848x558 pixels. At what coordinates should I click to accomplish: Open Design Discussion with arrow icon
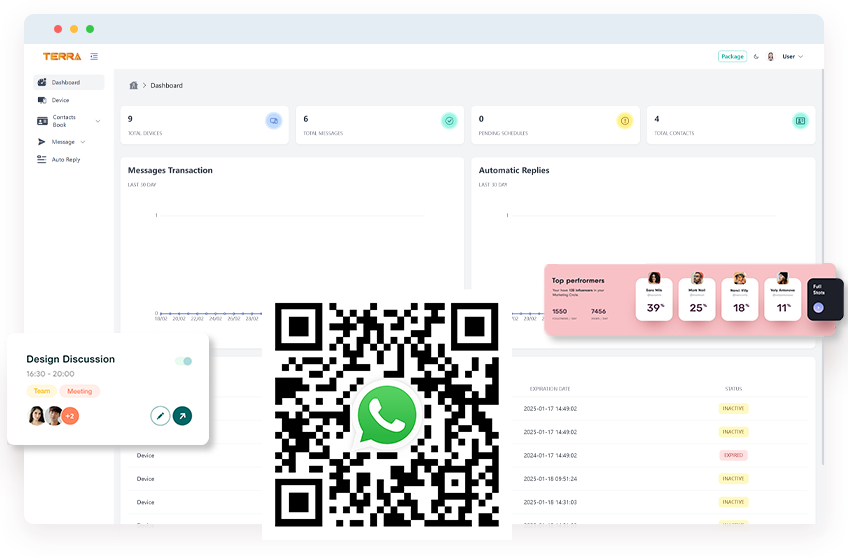click(x=182, y=416)
